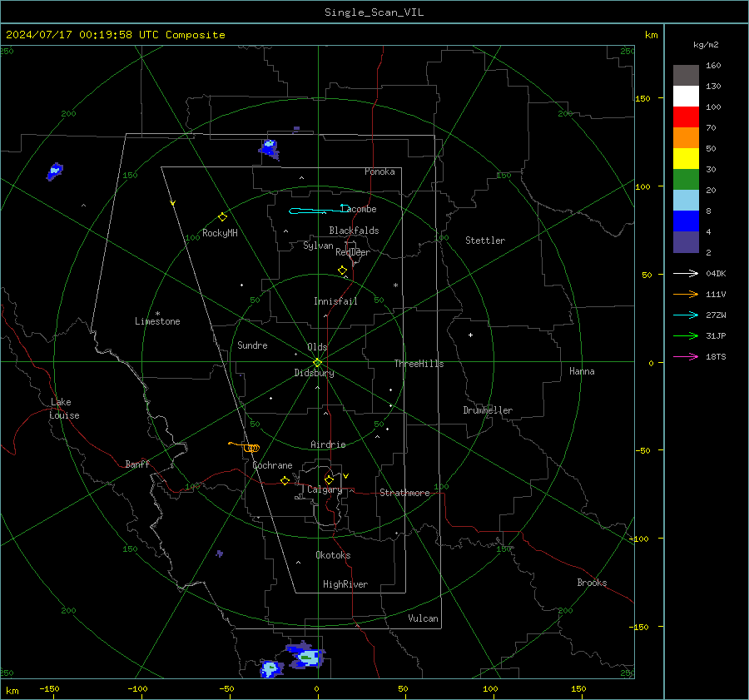The height and width of the screenshot is (700, 749).
Task: Click the 31JP aircraft label in legend
Action: [716, 336]
